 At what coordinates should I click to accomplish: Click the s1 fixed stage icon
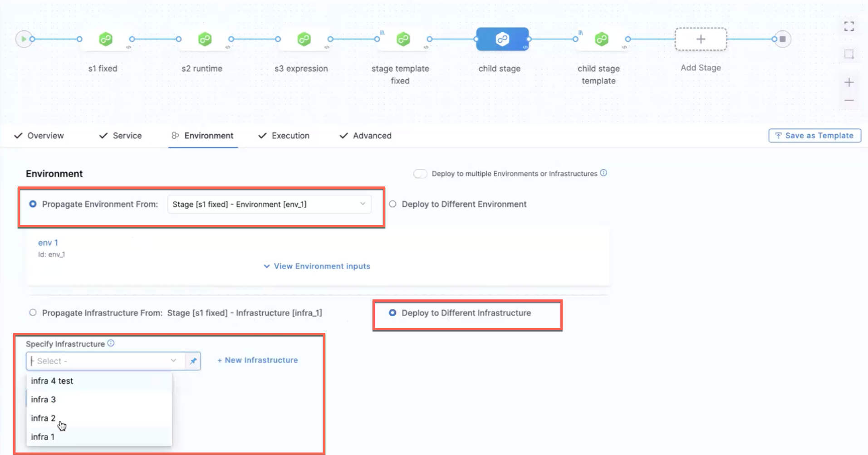(106, 39)
